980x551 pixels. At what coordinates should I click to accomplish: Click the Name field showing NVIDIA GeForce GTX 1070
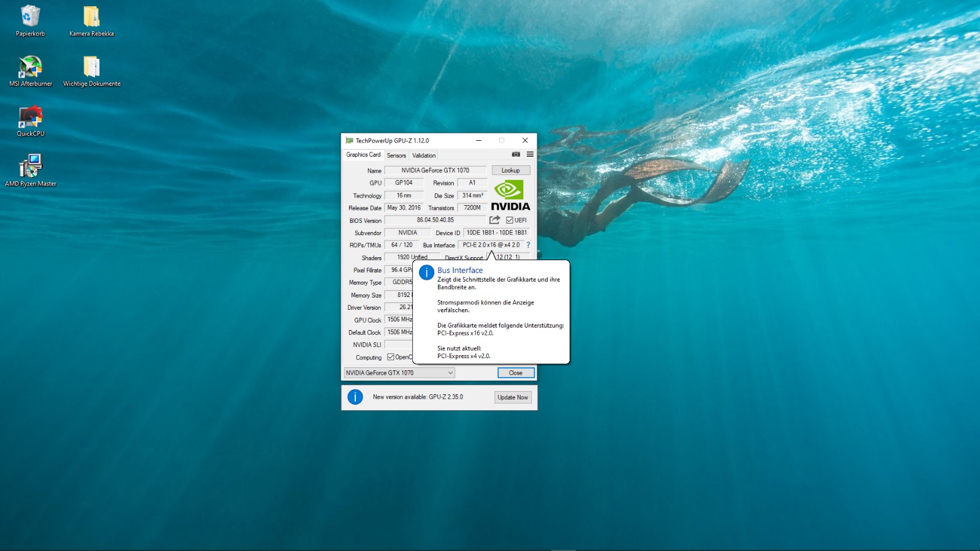tap(435, 170)
